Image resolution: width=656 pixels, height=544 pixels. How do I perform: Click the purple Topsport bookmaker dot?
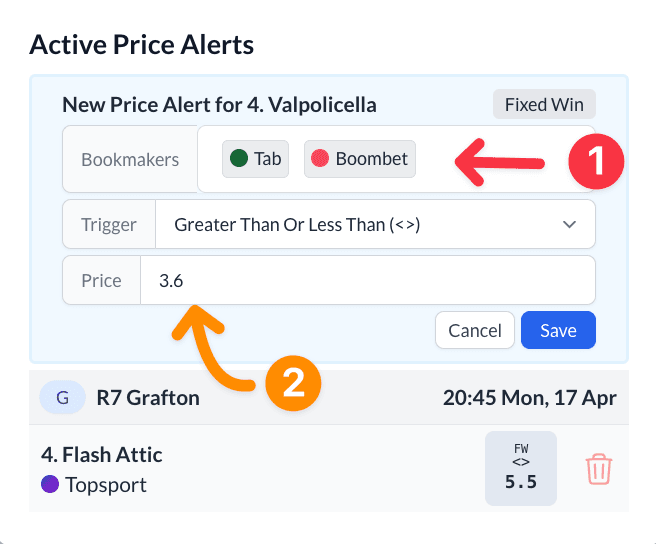tap(50, 484)
